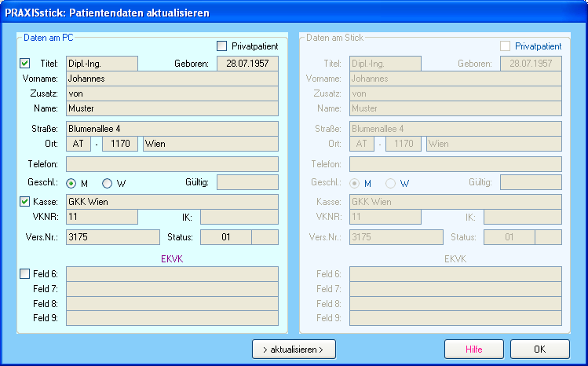Click the city field Wien on PC
This screenshot has width=588, height=366.
[210, 144]
